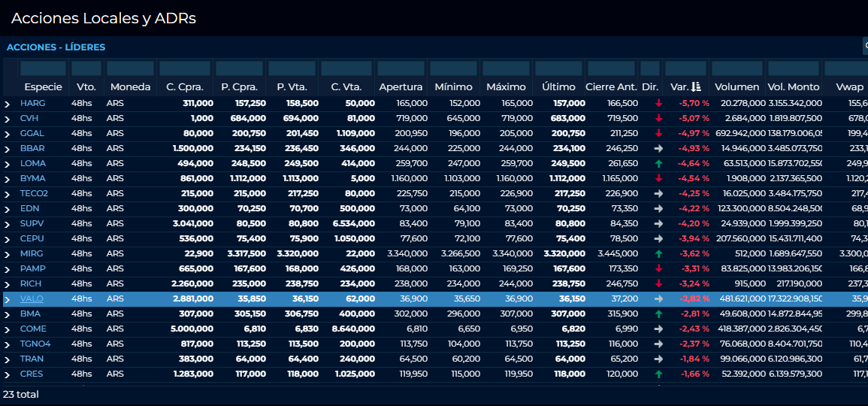Image resolution: width=868 pixels, height=406 pixels.
Task: Open the BMA ticker link
Action: pyautogui.click(x=31, y=314)
